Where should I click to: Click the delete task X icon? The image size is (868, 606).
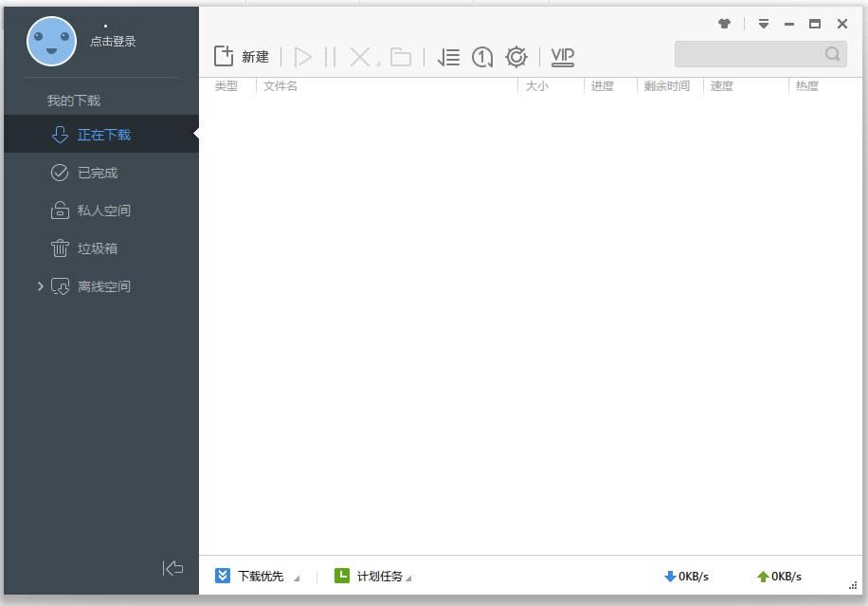point(360,57)
